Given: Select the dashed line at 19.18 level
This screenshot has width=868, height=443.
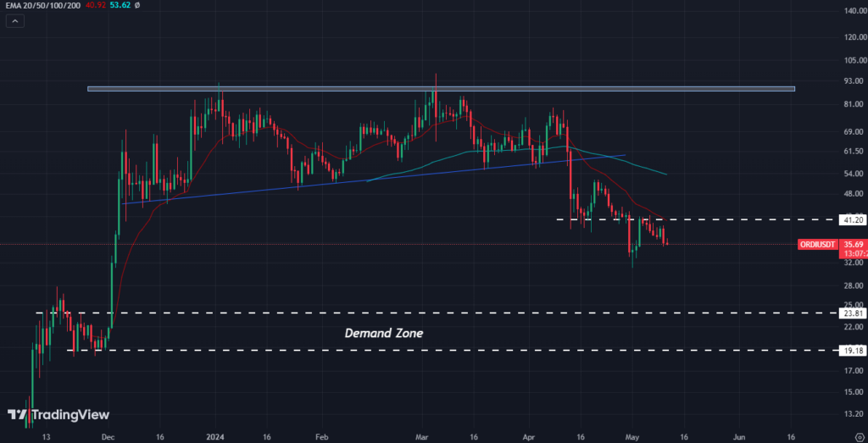Looking at the screenshot, I should (453, 350).
